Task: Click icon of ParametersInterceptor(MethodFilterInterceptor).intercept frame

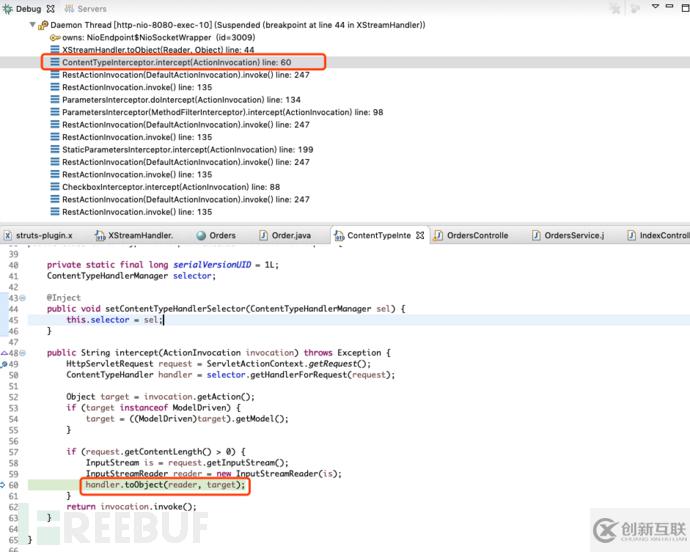Action: pyautogui.click(x=55, y=112)
